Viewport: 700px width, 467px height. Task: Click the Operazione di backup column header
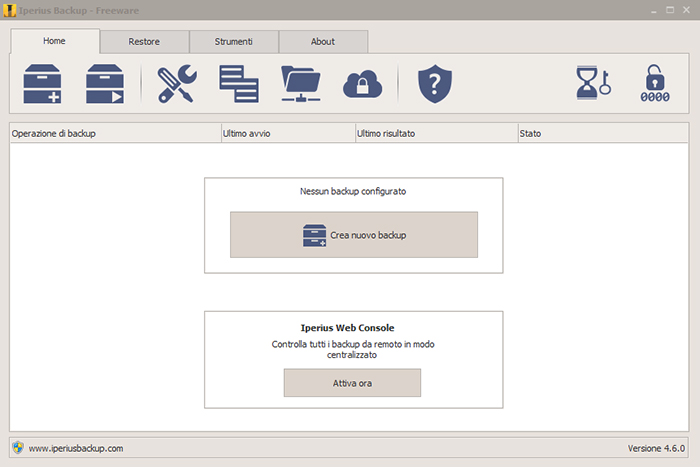(x=115, y=133)
